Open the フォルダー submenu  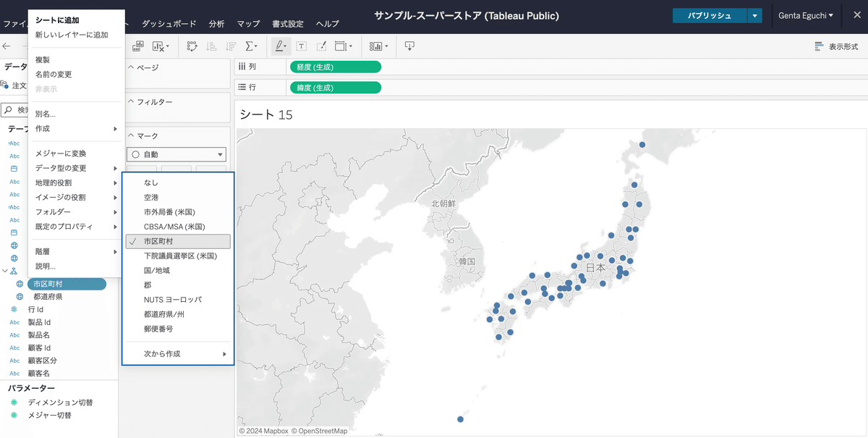click(x=76, y=211)
